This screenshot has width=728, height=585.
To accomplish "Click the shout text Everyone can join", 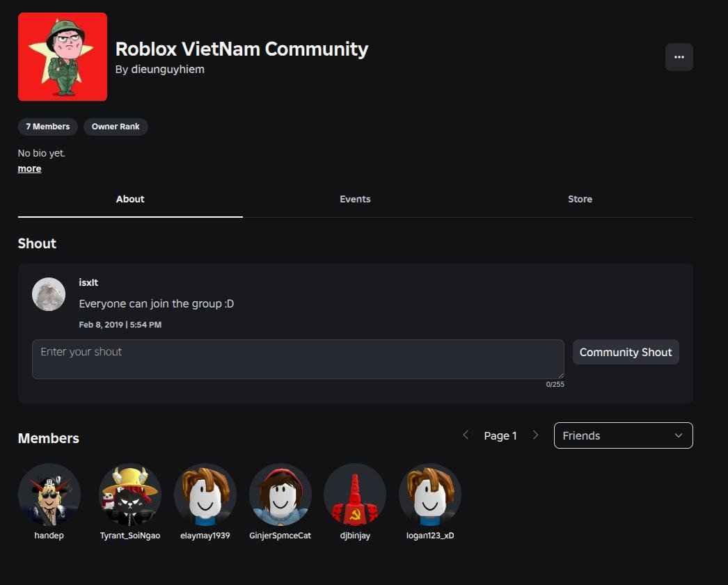I will [x=157, y=304].
